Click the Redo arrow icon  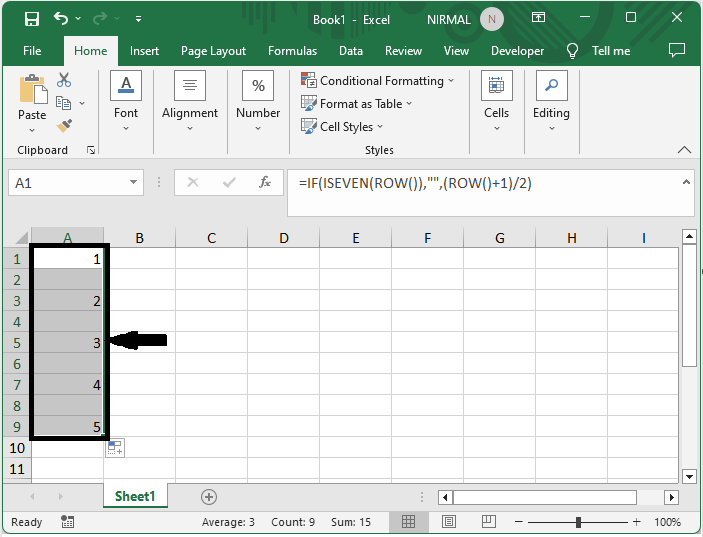[100, 18]
